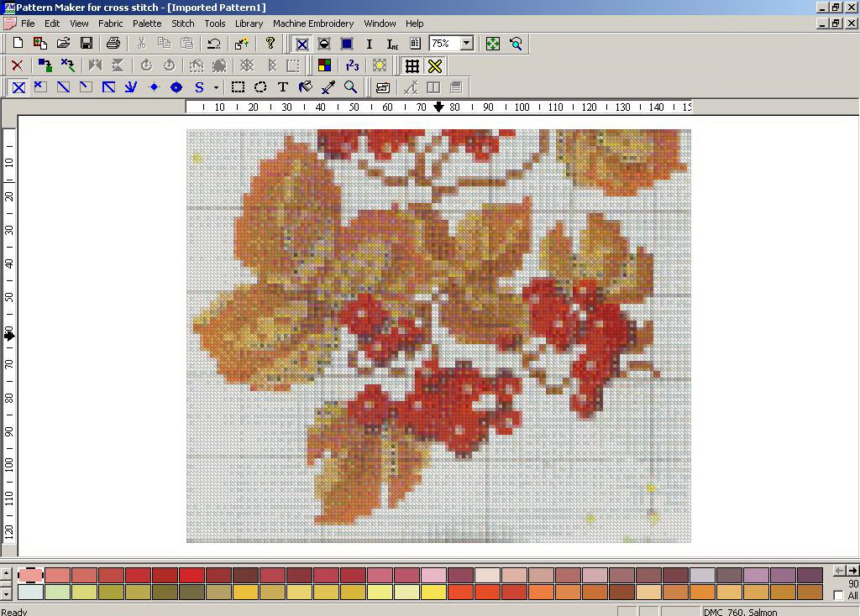Click palette scroll down arrow

[6, 593]
